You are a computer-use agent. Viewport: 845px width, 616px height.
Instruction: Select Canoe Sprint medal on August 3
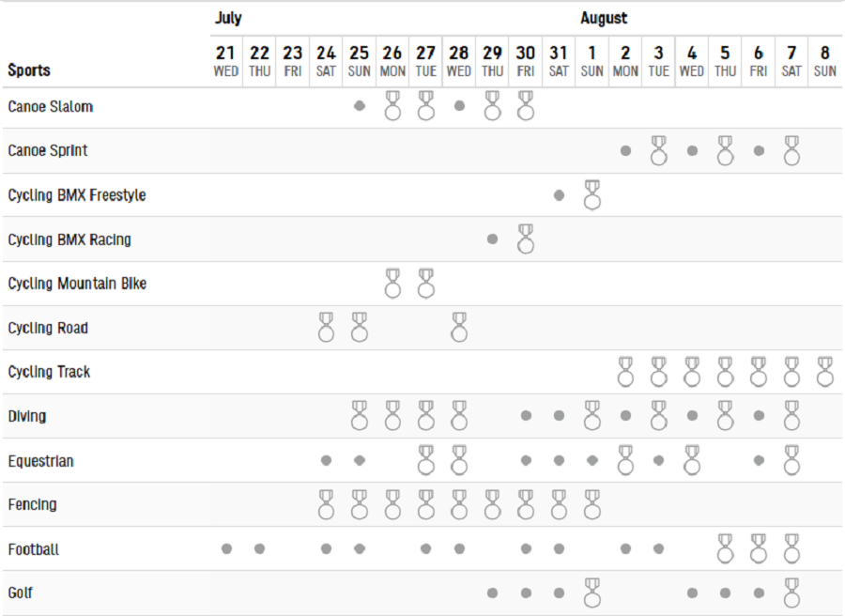[658, 150]
